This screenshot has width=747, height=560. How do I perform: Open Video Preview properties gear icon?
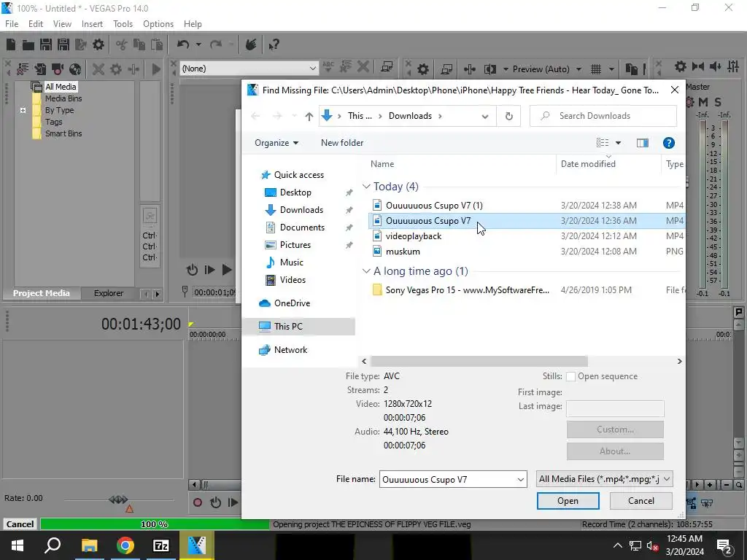[423, 69]
